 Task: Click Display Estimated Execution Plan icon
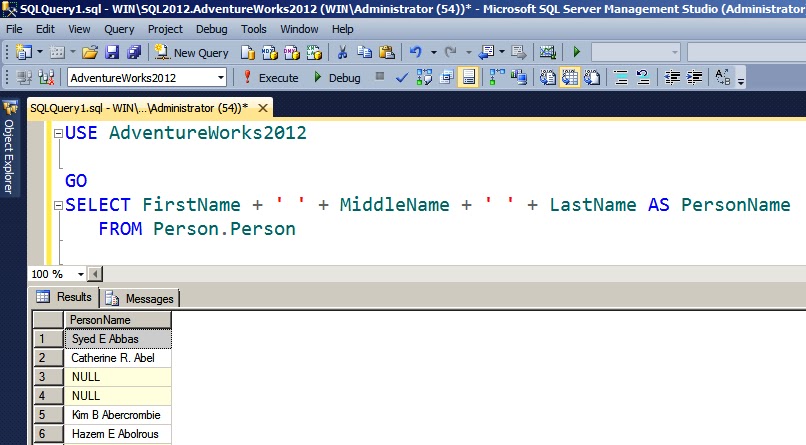(x=424, y=78)
